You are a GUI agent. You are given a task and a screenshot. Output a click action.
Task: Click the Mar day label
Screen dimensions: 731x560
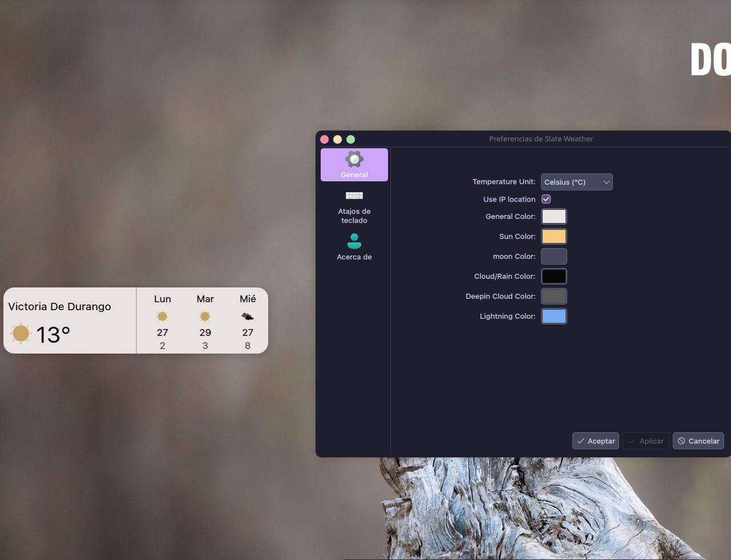(205, 299)
